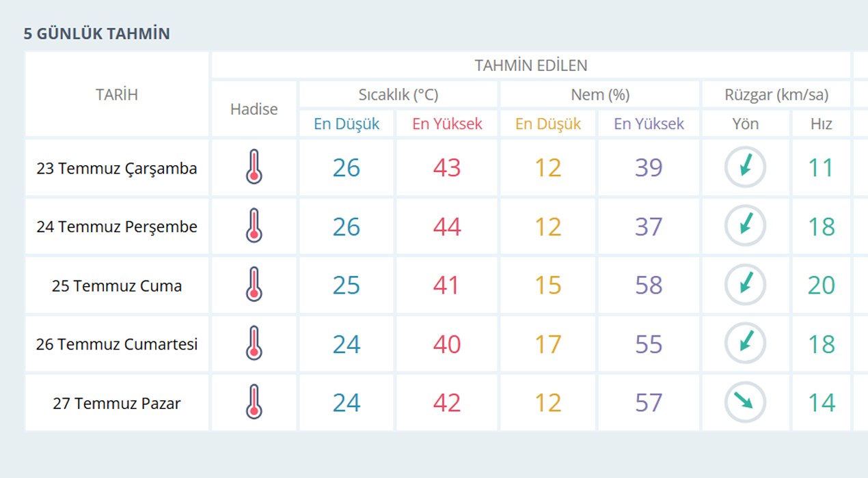Click the thermometer icon for 23 Temmuz Çarşamba
The height and width of the screenshot is (478, 868).
tap(254, 167)
